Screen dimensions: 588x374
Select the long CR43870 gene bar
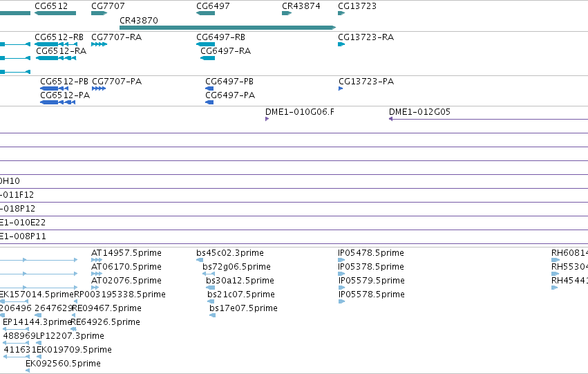(x=227, y=28)
